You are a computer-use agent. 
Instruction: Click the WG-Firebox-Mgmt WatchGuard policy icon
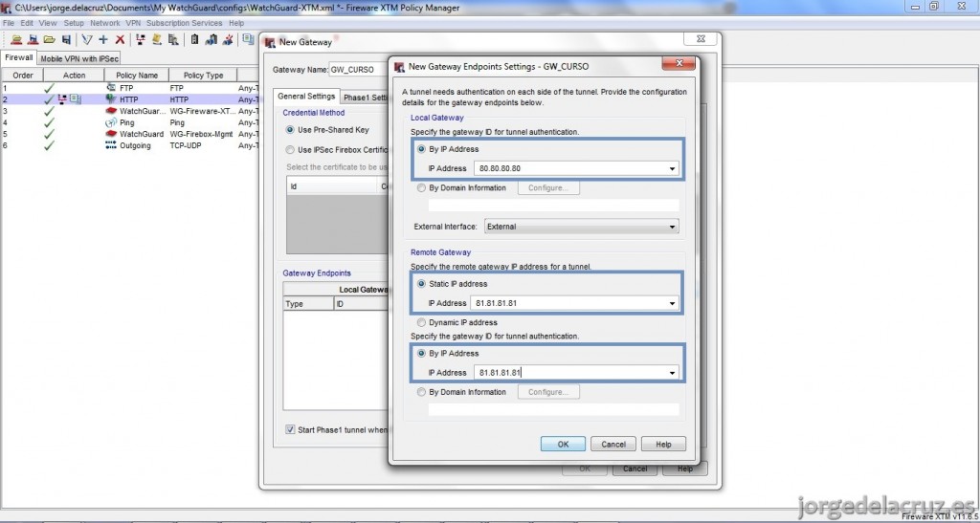click(111, 134)
